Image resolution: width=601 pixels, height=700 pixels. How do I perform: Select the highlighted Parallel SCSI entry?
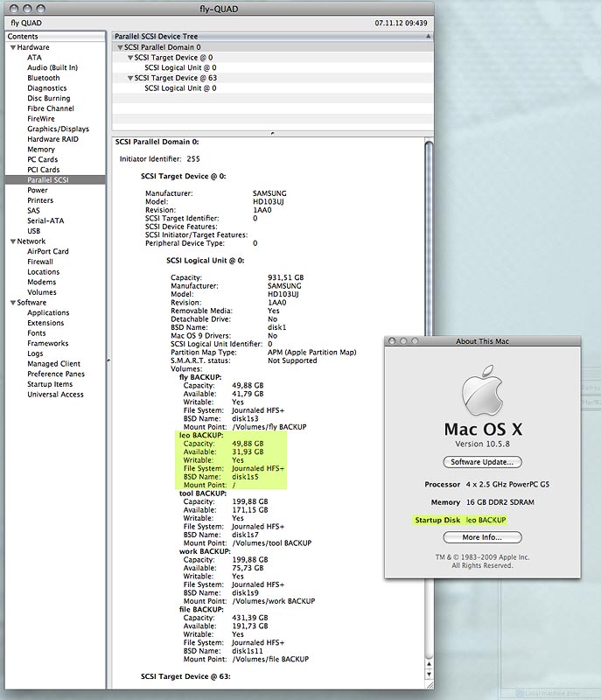pyautogui.click(x=55, y=180)
